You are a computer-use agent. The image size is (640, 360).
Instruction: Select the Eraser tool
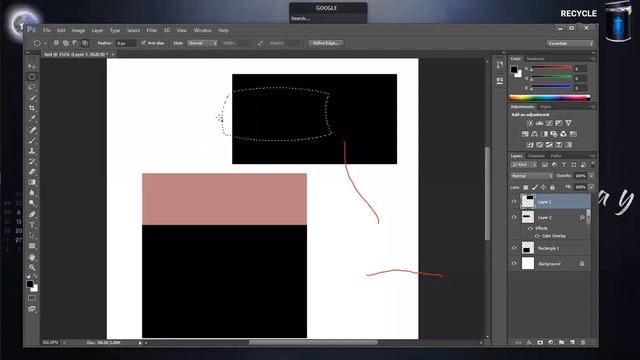tap(32, 172)
